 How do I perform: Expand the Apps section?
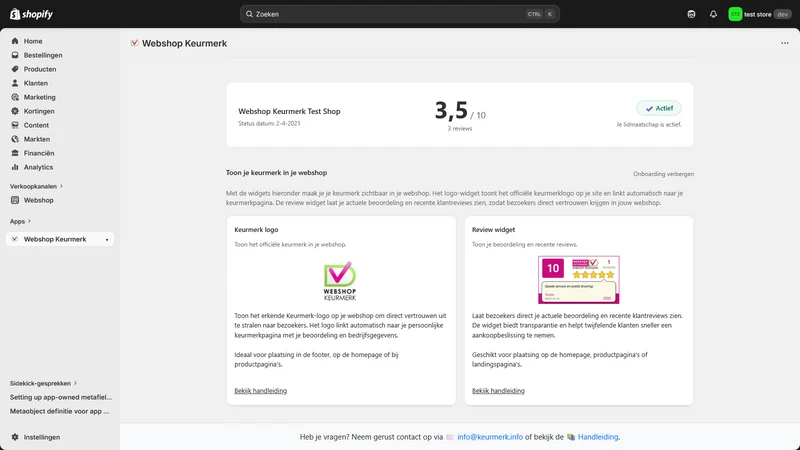(20, 221)
